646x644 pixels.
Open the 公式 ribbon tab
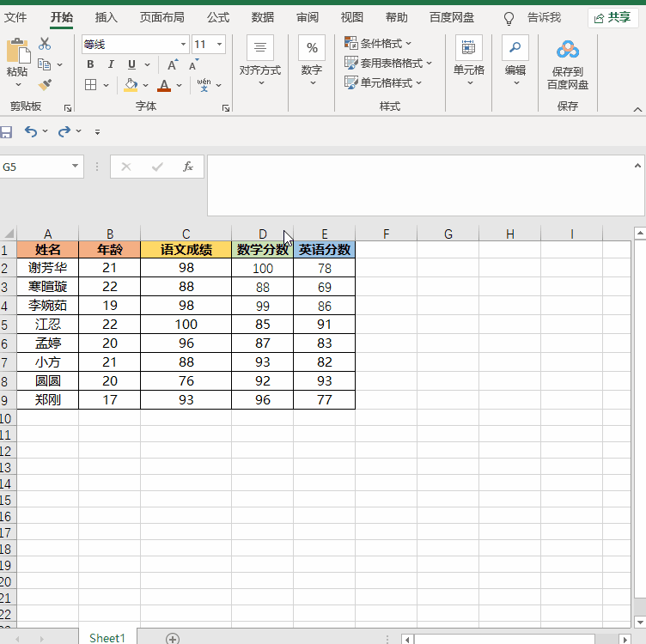pyautogui.click(x=218, y=17)
